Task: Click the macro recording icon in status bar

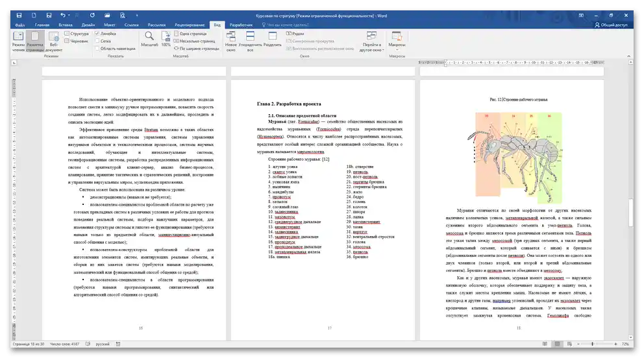Action: click(x=118, y=344)
